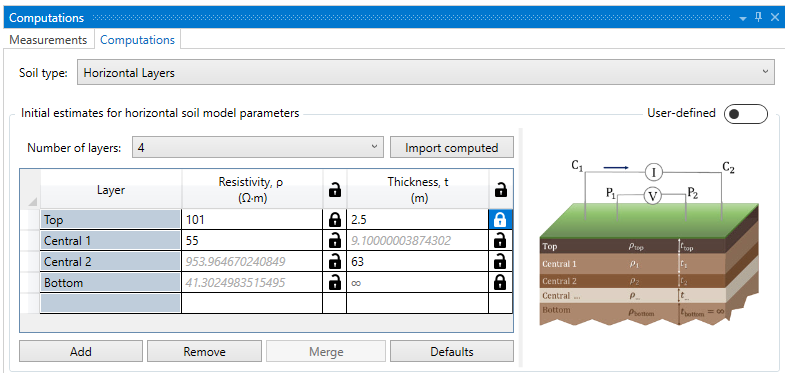Toggle the Central 1 resistivity lock
Image resolution: width=785 pixels, height=373 pixels.
coord(334,241)
